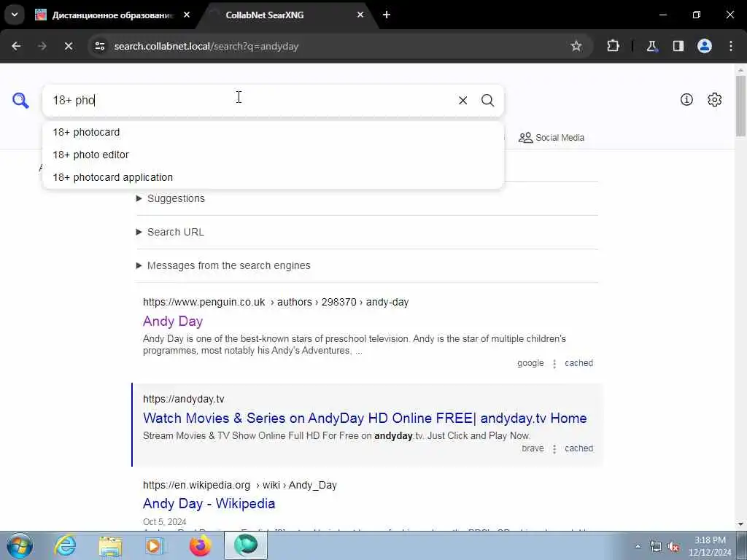747x560 pixels.
Task: Click the page vertical scrollbar thumb
Action: pos(740,106)
